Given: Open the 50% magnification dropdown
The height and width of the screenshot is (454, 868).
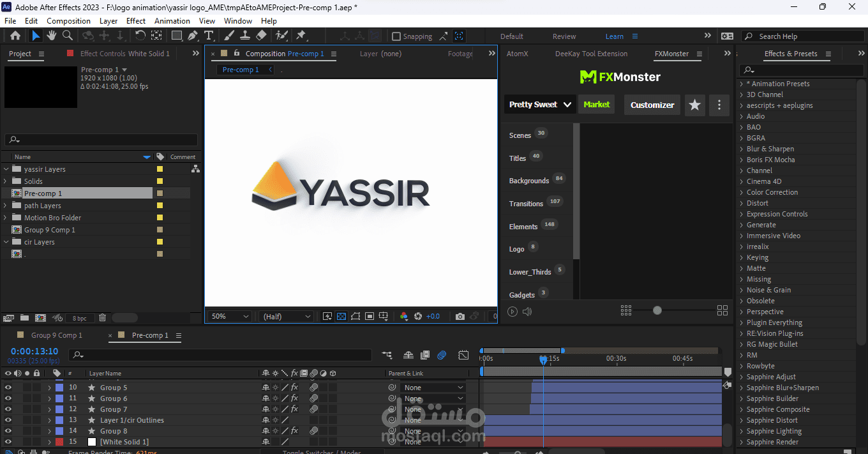Looking at the screenshot, I should [230, 316].
